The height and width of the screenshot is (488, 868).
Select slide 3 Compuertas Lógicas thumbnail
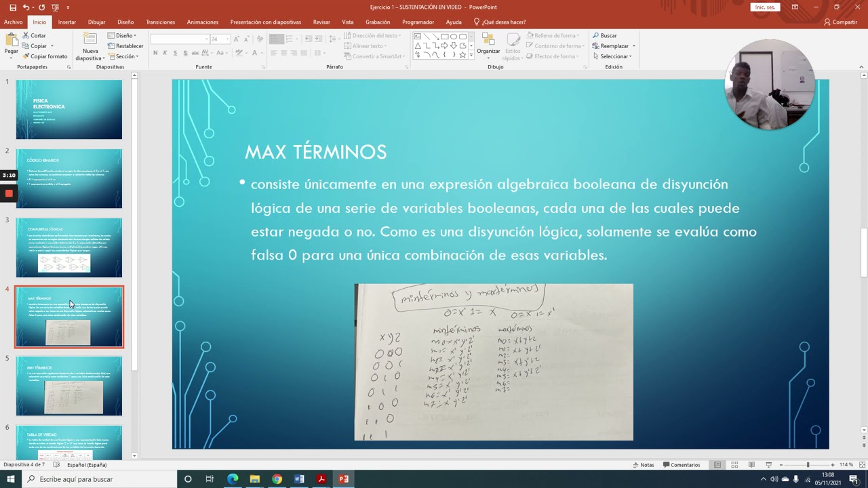click(x=69, y=247)
